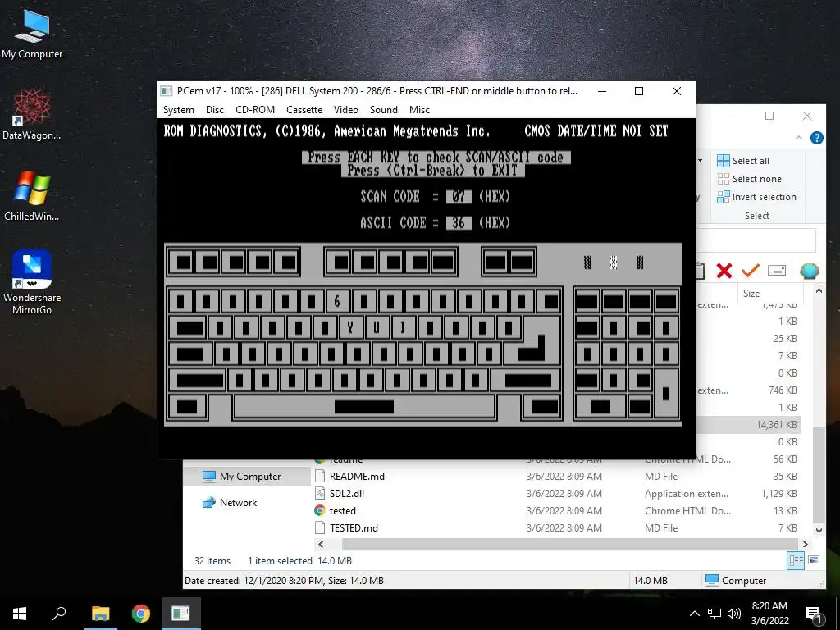Click the Y key on diagnostic keyboard
Image resolution: width=840 pixels, height=630 pixels.
click(x=349, y=326)
